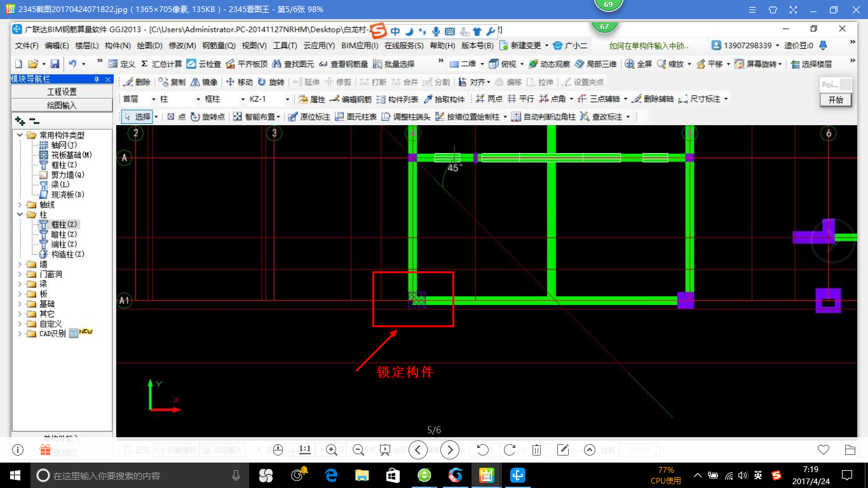
Task: Open 构件列表 component list
Action: (x=397, y=99)
